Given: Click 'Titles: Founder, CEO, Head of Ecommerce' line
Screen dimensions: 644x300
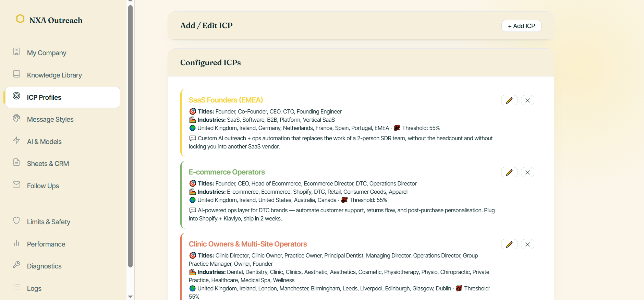Looking at the screenshot, I should [x=303, y=183].
